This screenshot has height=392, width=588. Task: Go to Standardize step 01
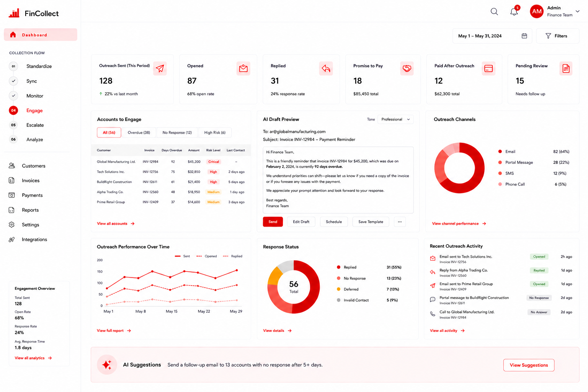coord(30,66)
